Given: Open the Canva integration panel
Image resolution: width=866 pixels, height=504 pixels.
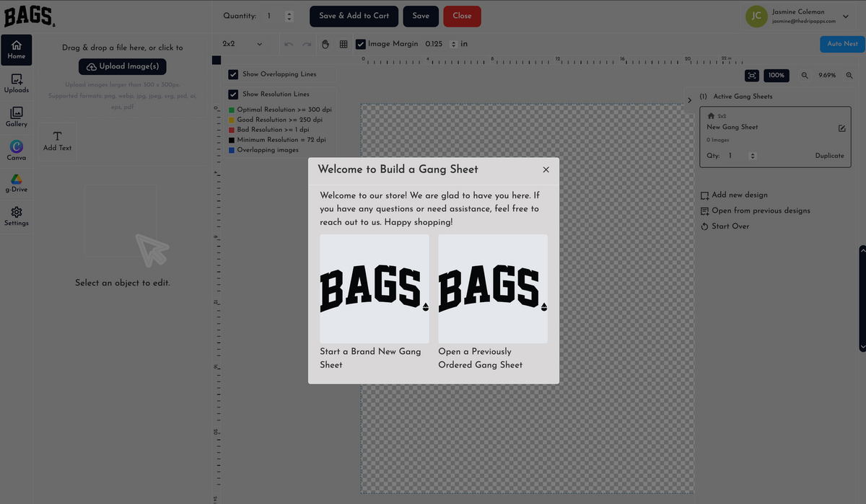Looking at the screenshot, I should [x=16, y=151].
